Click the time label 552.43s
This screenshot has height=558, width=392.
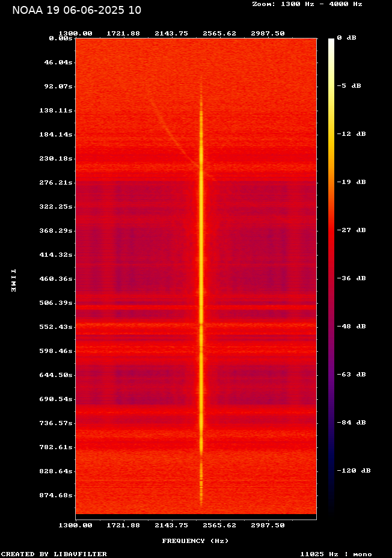56,327
